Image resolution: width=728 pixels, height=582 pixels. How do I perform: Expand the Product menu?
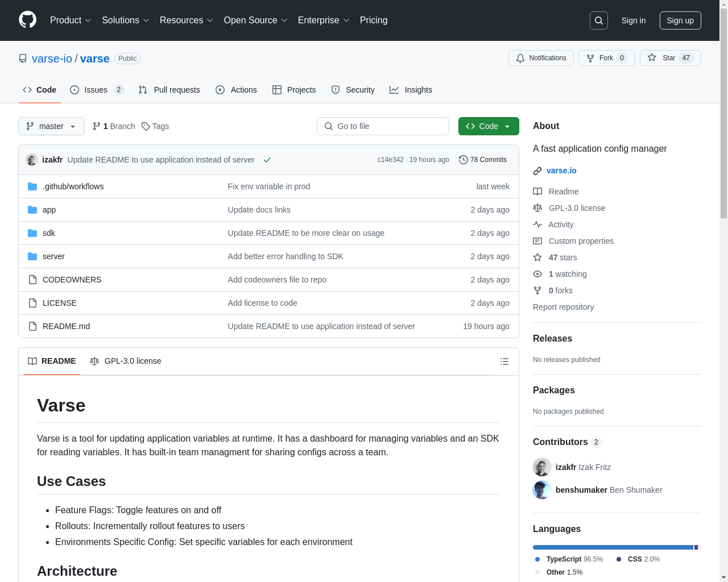tap(71, 20)
